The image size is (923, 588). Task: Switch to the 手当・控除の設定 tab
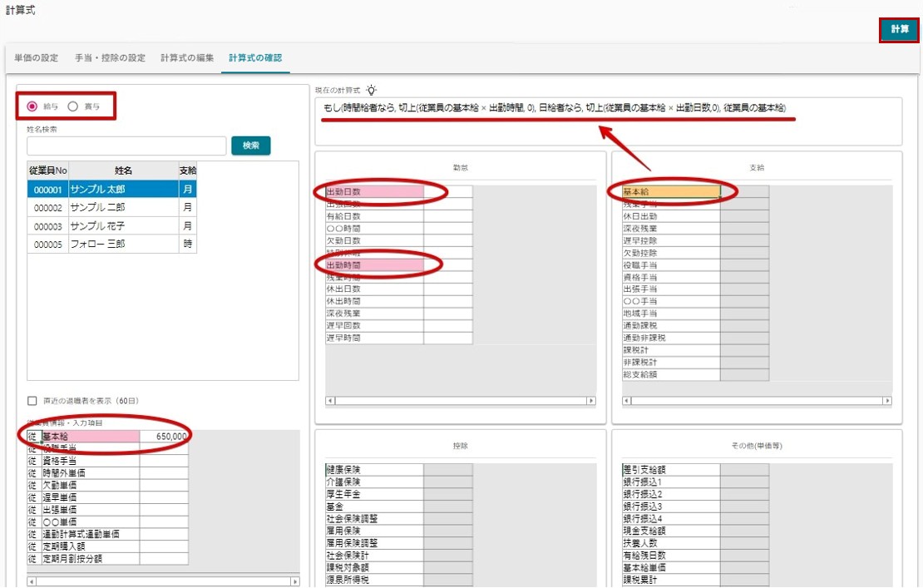click(110, 57)
